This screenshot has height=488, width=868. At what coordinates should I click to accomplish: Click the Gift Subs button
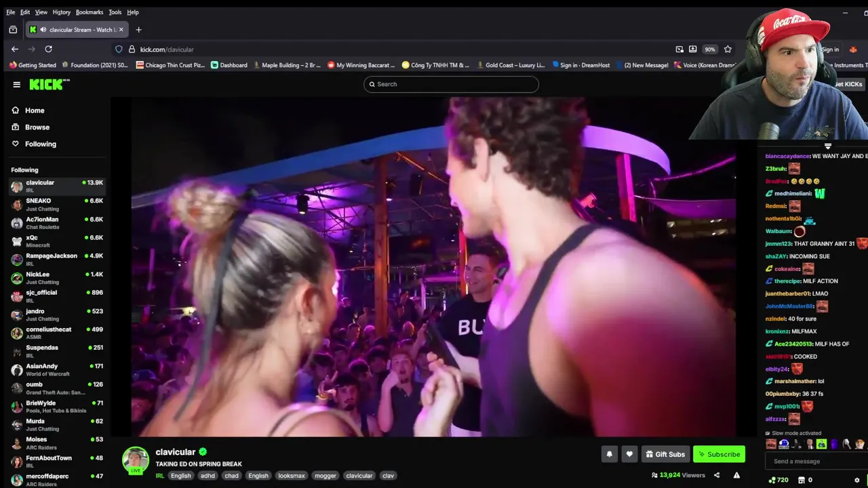tap(665, 454)
